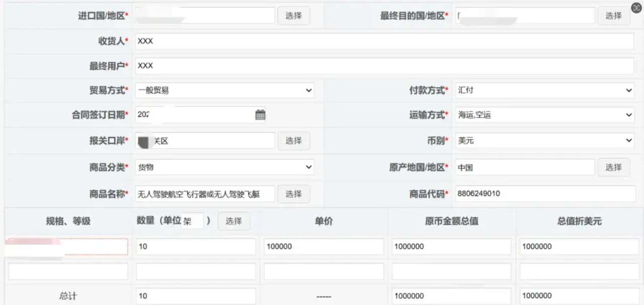Click 选择 for the 数量 unit
Viewport: 644px width, 305px height.
233,221
